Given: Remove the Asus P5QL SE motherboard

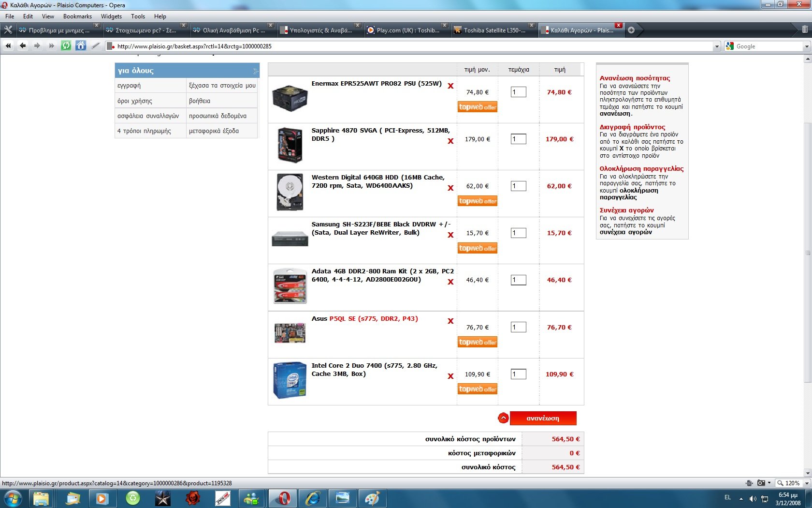Looking at the screenshot, I should (450, 321).
